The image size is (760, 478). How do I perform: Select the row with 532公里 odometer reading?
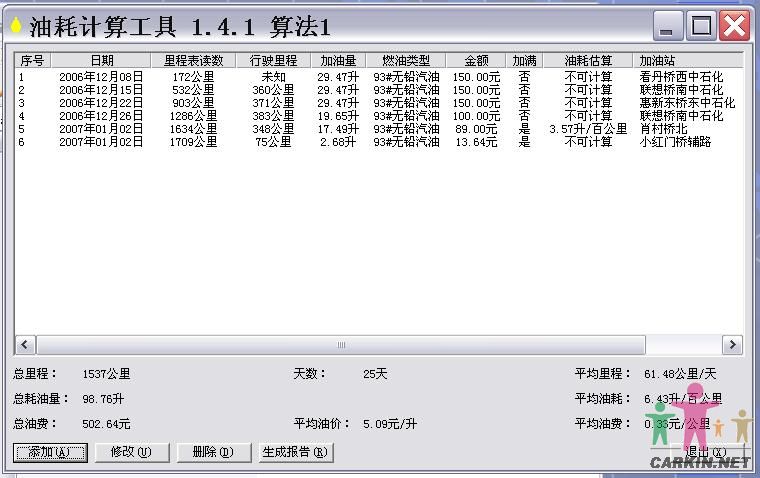coord(193,90)
